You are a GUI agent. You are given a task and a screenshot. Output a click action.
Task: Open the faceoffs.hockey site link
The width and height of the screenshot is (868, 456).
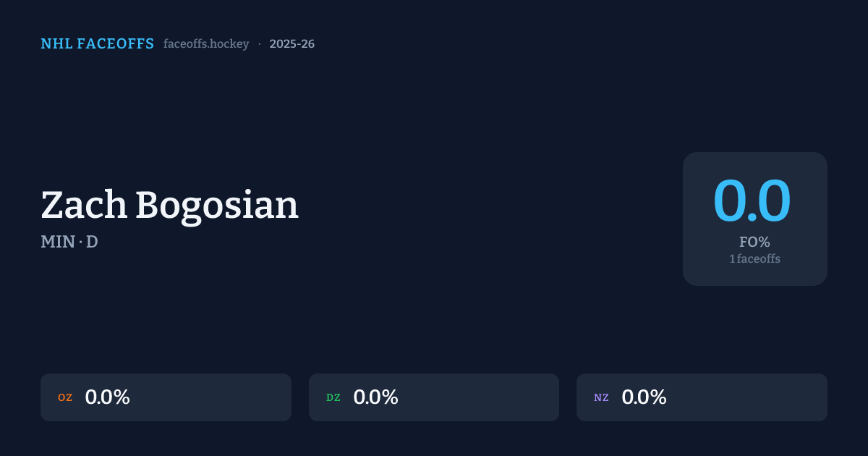[x=206, y=44]
